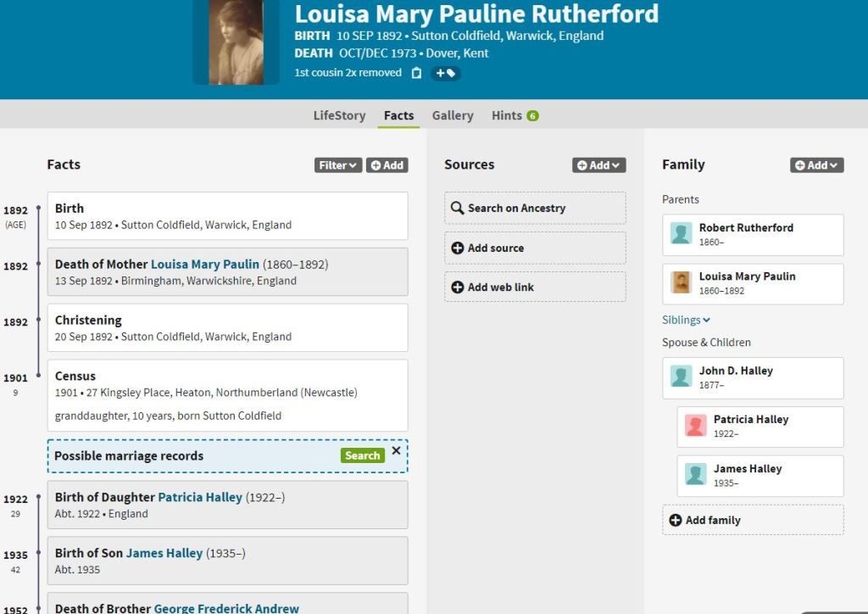The width and height of the screenshot is (868, 614).
Task: Open the Sources Add dropdown
Action: [598, 165]
